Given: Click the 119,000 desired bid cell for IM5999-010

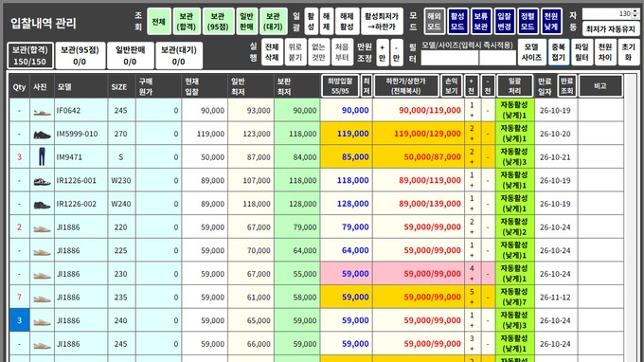Looking at the screenshot, I should click(347, 134).
